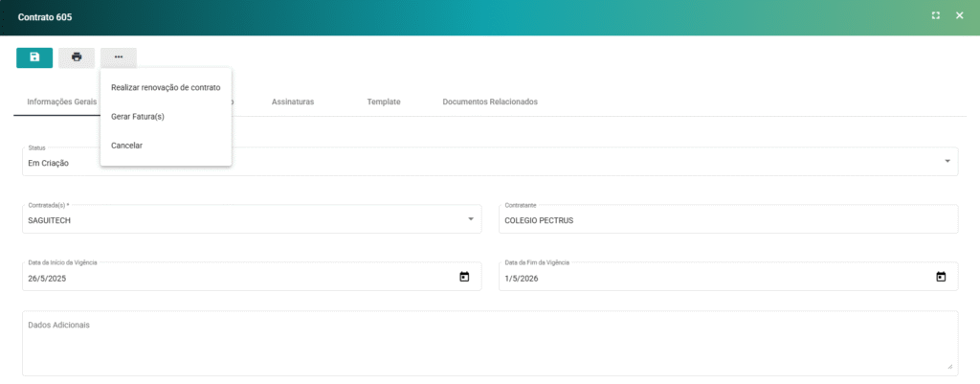The height and width of the screenshot is (384, 980).
Task: Expand the Status dropdown arrow
Action: click(x=947, y=161)
